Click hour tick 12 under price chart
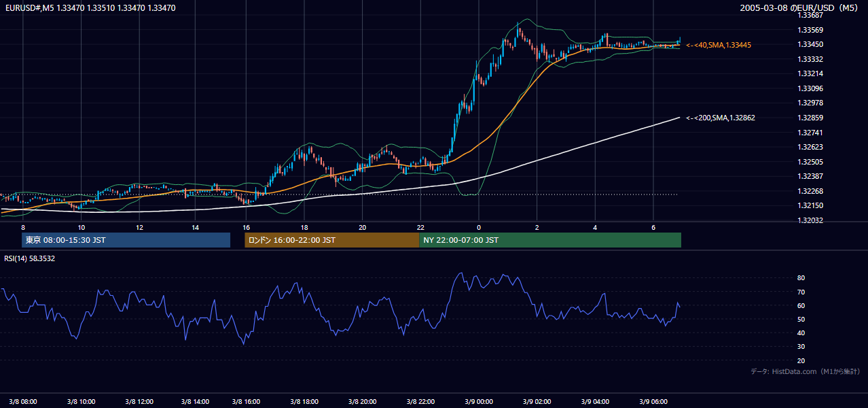Image resolution: width=868 pixels, height=408 pixels. pos(139,227)
